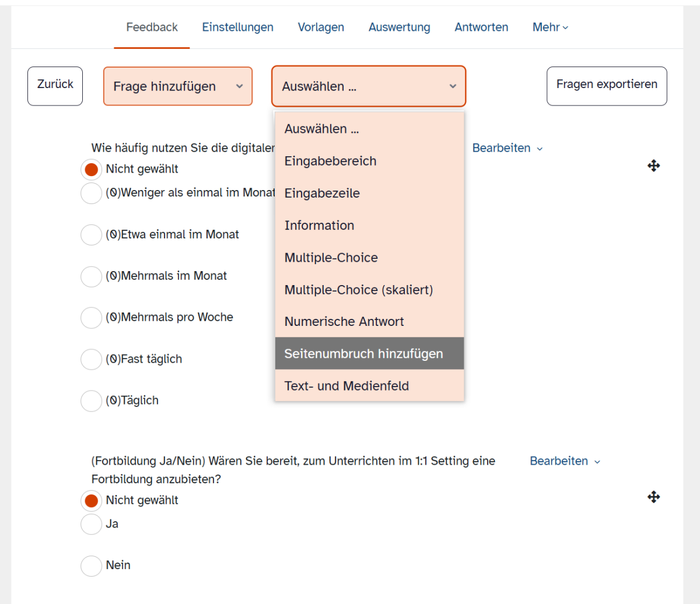This screenshot has height=604, width=700.
Task: Select the 'Etwa einmal im Monat' radio button
Action: pos(91,235)
